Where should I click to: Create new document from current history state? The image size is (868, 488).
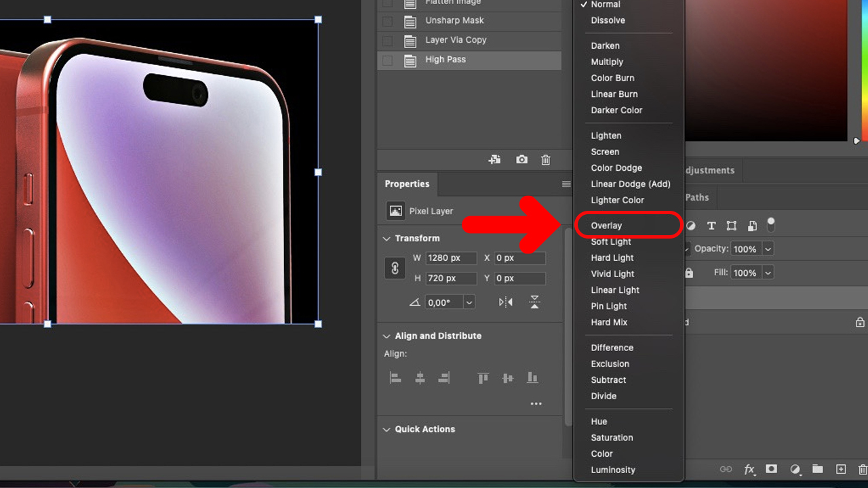[494, 160]
